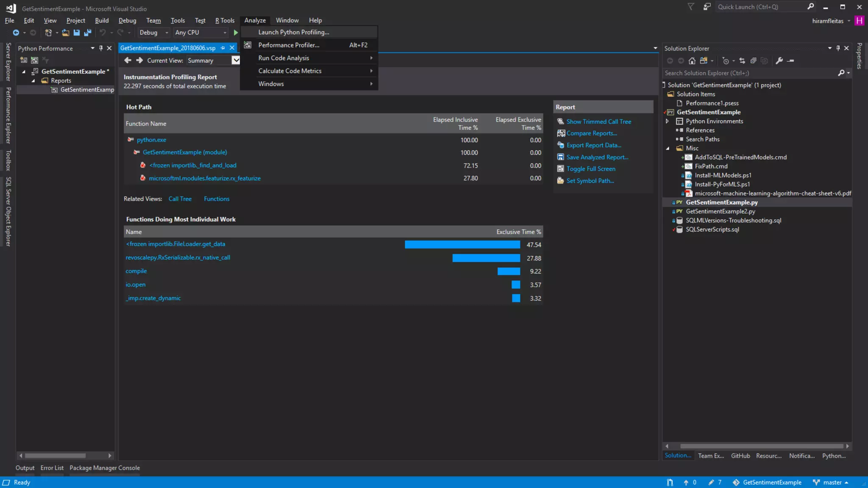Click the git push arrow icon in status bar

tap(686, 482)
